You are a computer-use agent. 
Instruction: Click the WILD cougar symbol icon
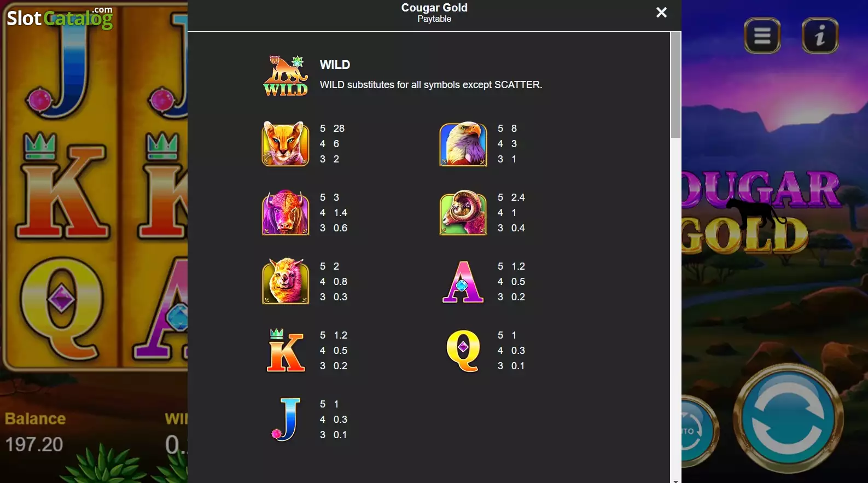click(x=286, y=75)
